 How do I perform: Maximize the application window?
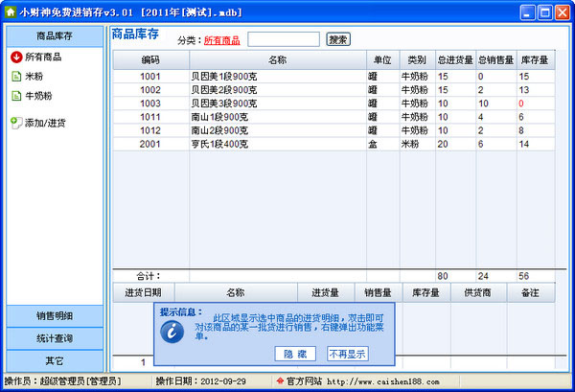point(545,12)
